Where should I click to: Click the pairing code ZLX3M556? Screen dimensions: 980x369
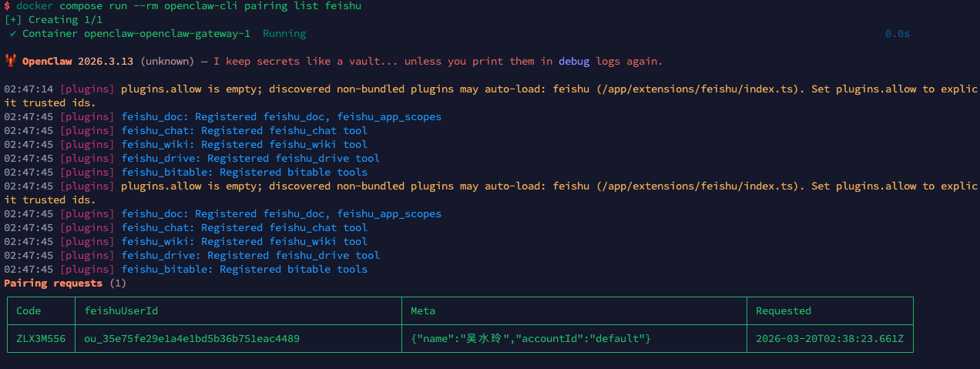coord(41,338)
